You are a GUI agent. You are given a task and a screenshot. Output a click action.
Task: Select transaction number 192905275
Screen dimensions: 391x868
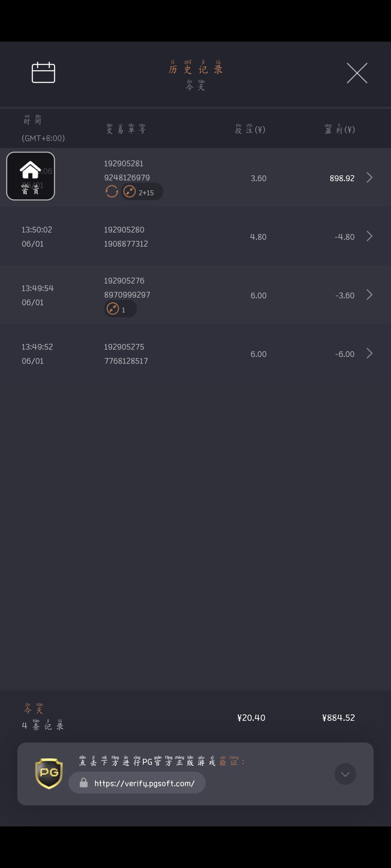[124, 347]
